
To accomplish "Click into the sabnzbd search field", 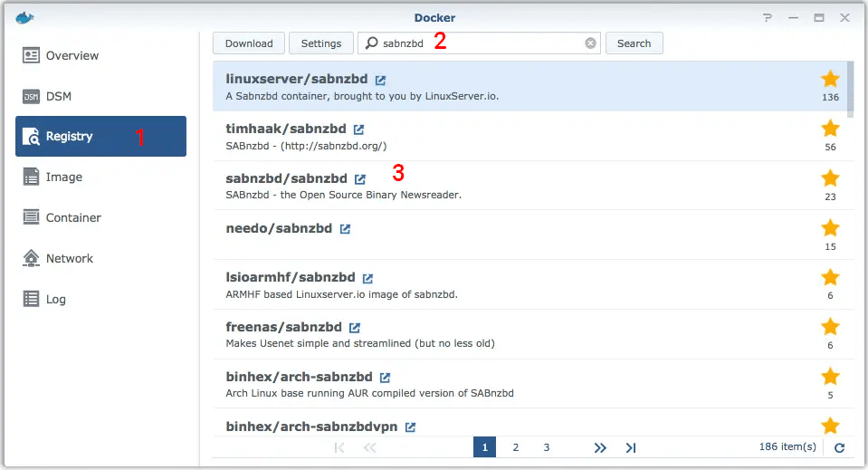I will (479, 43).
